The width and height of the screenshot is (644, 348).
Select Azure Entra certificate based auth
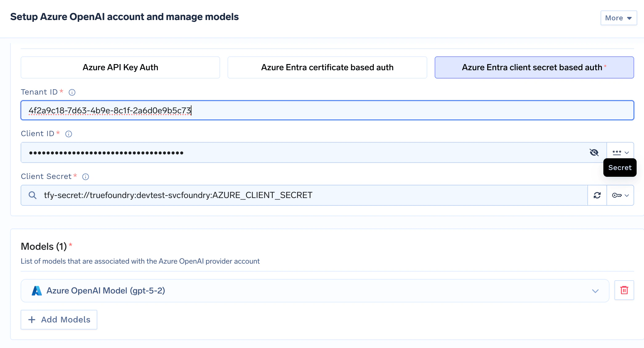[327, 67]
